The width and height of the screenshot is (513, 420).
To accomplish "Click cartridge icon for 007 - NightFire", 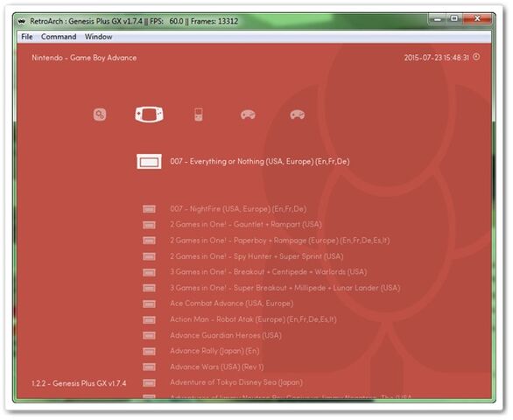I will point(149,209).
